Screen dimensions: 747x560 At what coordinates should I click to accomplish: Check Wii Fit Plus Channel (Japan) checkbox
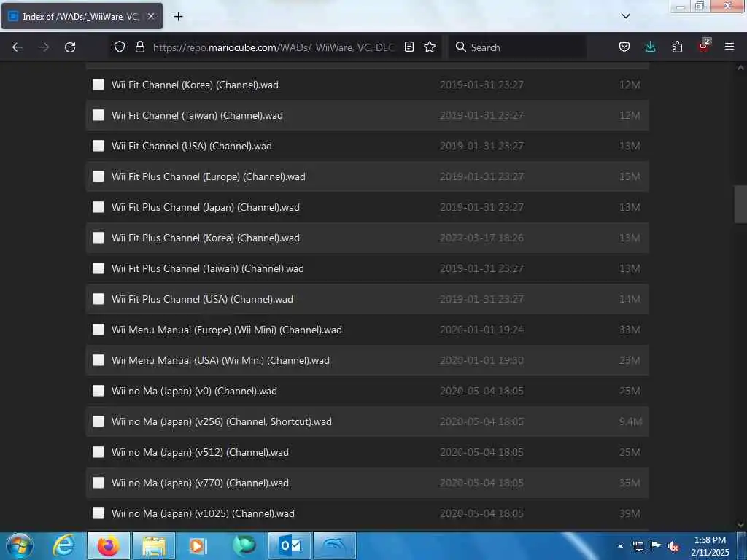click(98, 207)
